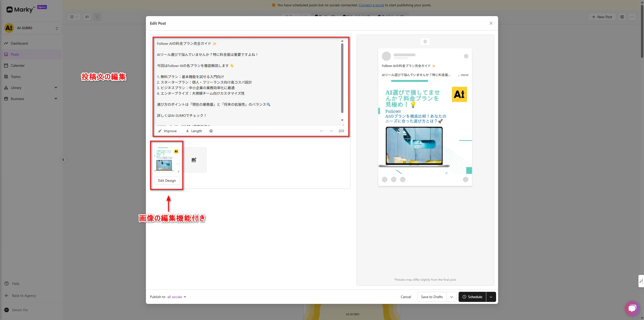Click the Edit Design button
Viewport: 644px width, 320px height.
(x=167, y=181)
